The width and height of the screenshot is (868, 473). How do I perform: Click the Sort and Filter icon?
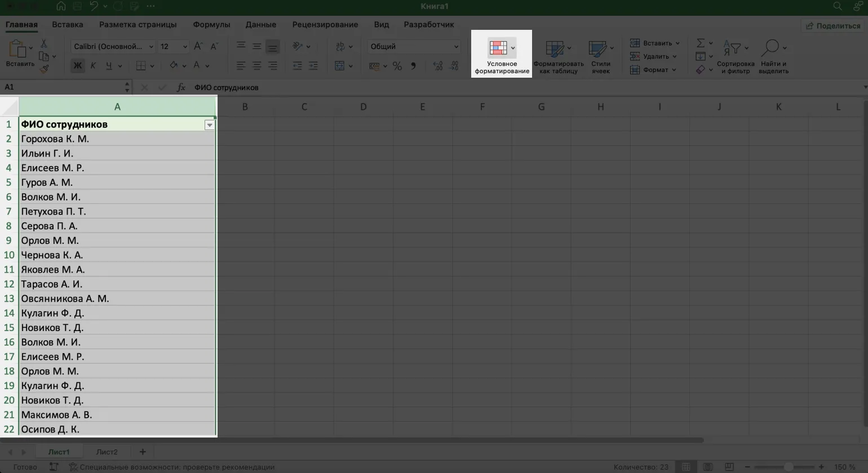click(x=732, y=49)
